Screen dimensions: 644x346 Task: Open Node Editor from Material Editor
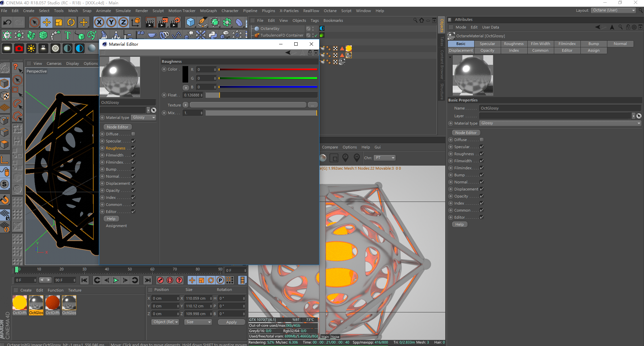pyautogui.click(x=118, y=127)
